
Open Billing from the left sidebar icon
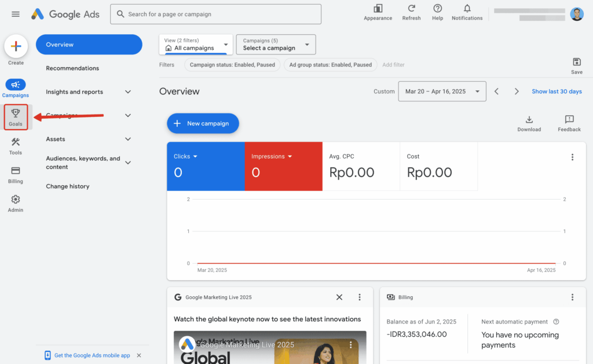click(16, 174)
